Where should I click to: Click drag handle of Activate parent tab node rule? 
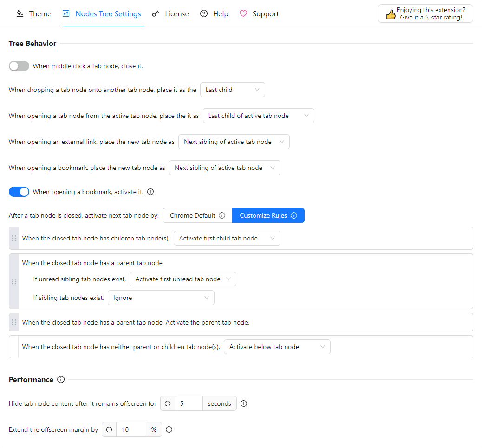point(14,322)
